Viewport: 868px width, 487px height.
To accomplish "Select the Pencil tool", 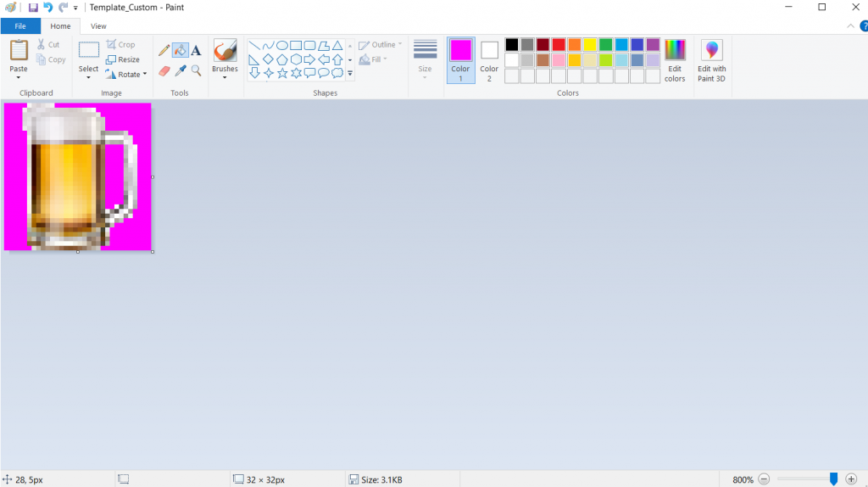I will pyautogui.click(x=164, y=51).
